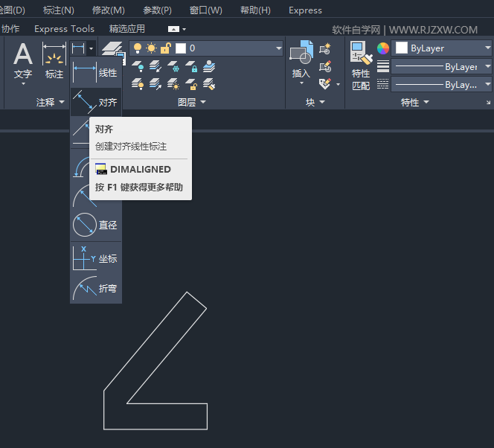Click the Create Block icon
494x448 pixels.
325,48
